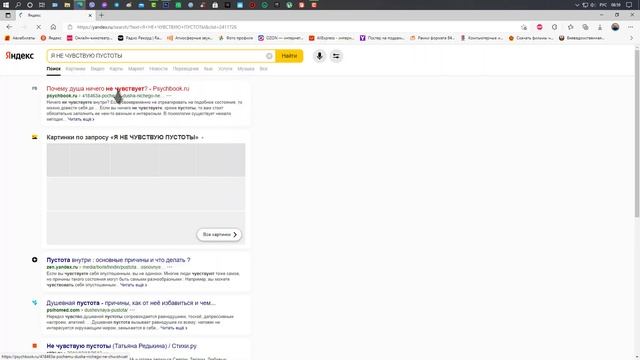Viewport: 640px width, 360px height.
Task: Select the Поиск search tab
Action: coord(53,69)
